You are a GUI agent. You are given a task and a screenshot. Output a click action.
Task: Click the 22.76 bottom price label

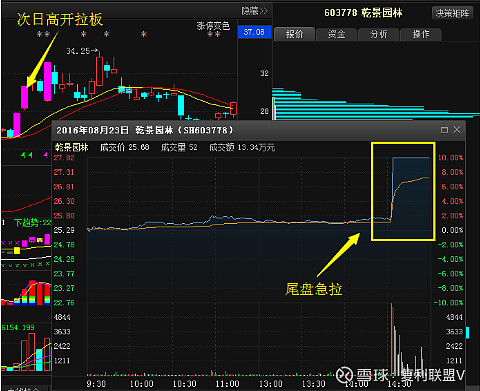click(x=64, y=303)
